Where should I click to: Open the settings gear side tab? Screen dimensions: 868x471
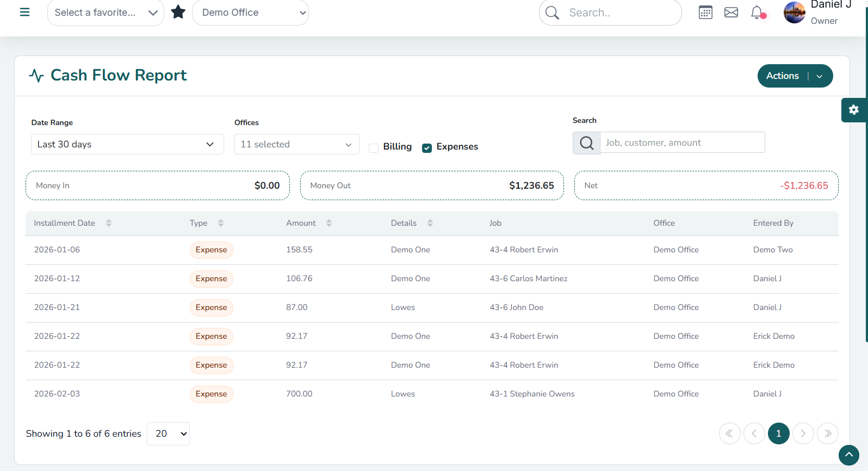(x=853, y=110)
